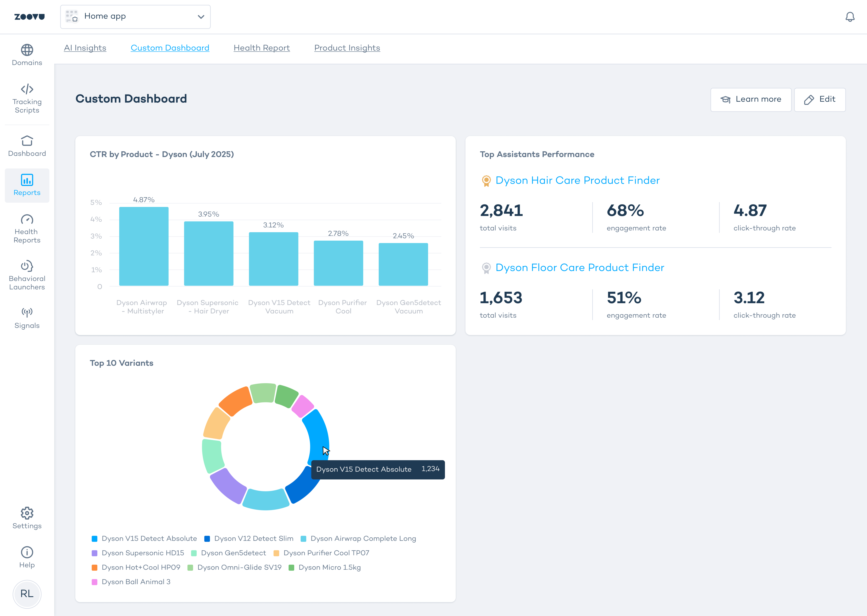Expand the Home app selector dropdown
867x616 pixels.
coord(135,17)
